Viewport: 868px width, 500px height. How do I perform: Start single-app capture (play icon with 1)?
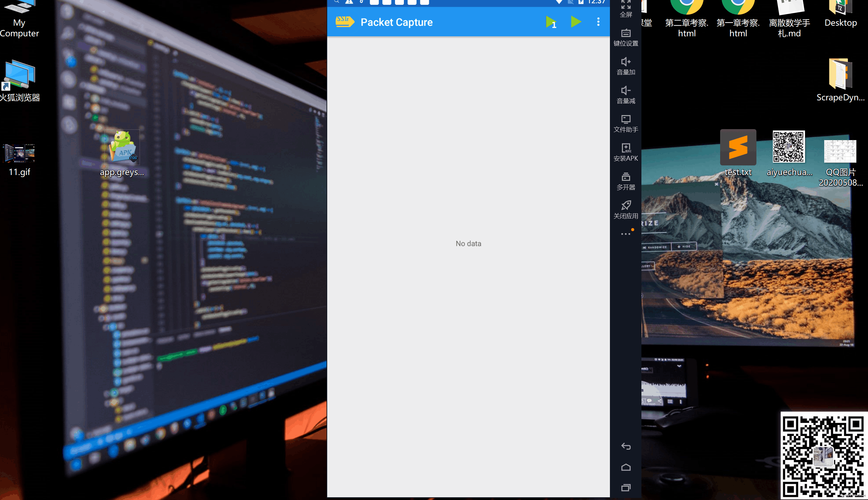pyautogui.click(x=550, y=22)
